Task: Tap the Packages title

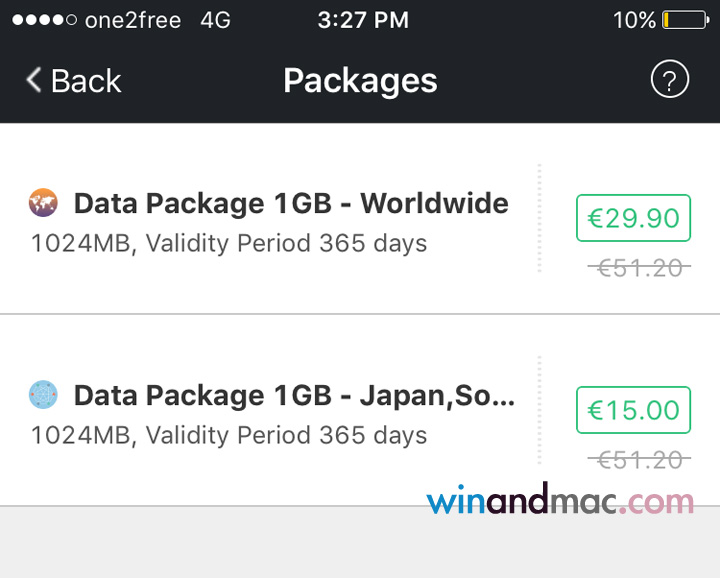Action: pos(360,80)
